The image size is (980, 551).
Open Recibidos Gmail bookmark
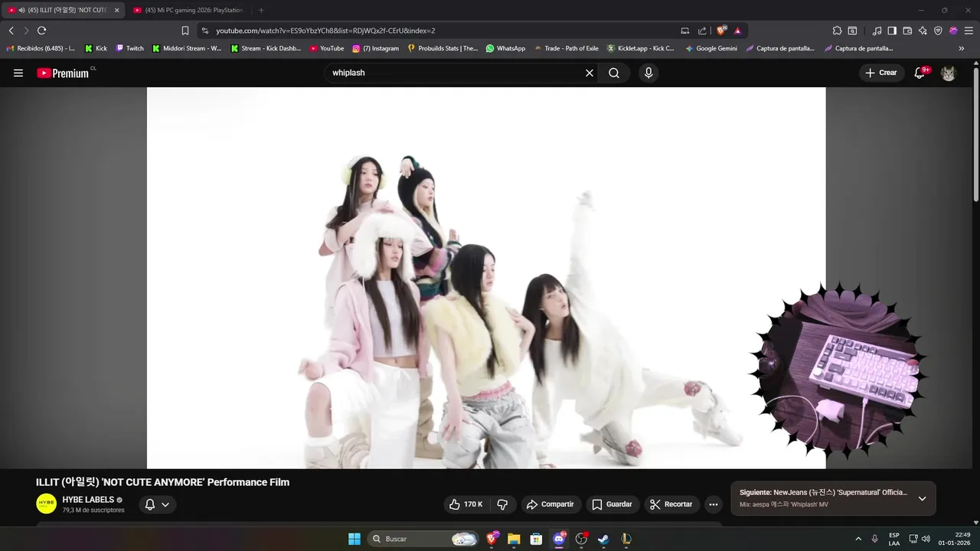pyautogui.click(x=40, y=48)
